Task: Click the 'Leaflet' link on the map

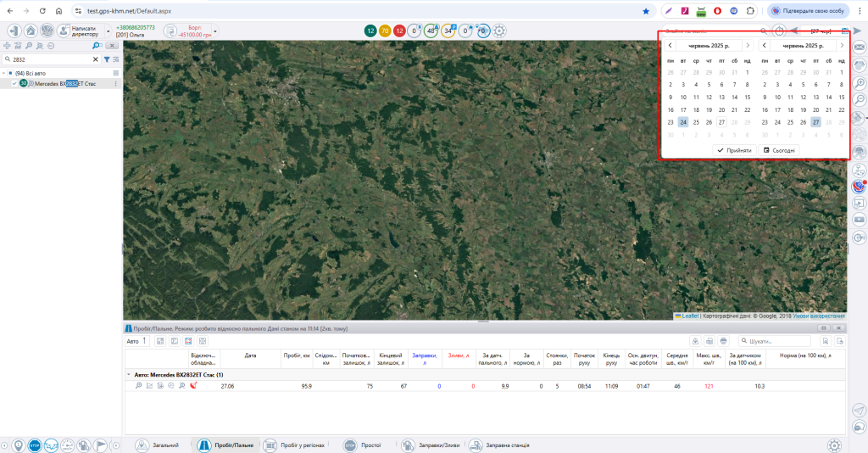Action: (x=690, y=316)
